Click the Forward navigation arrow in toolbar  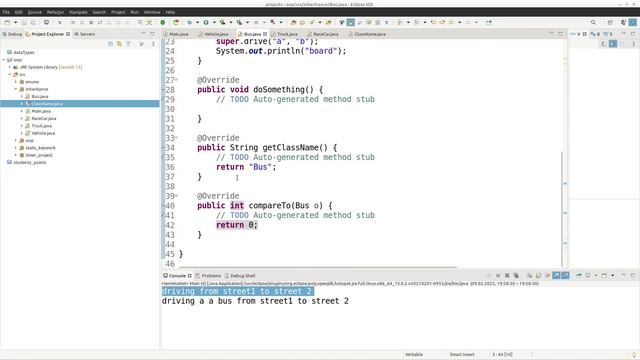click(x=468, y=22)
